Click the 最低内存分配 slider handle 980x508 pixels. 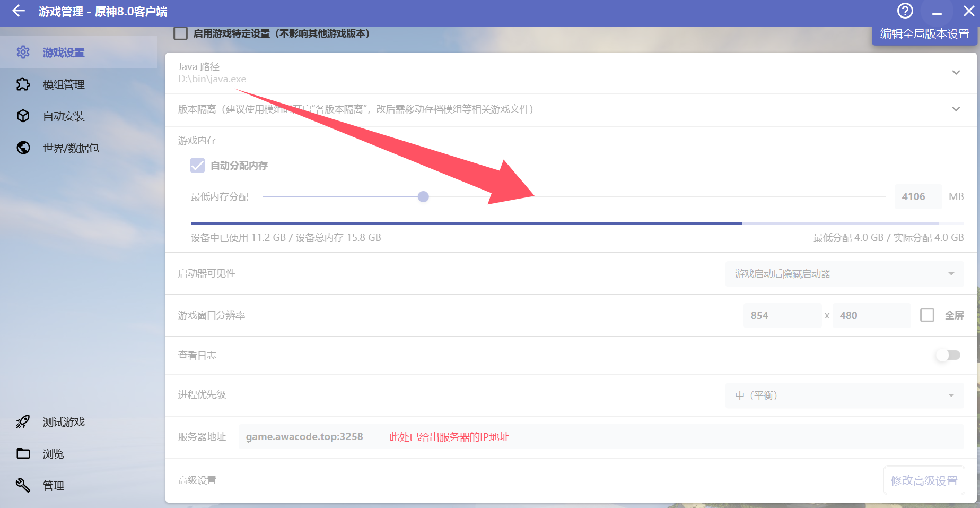click(x=423, y=197)
